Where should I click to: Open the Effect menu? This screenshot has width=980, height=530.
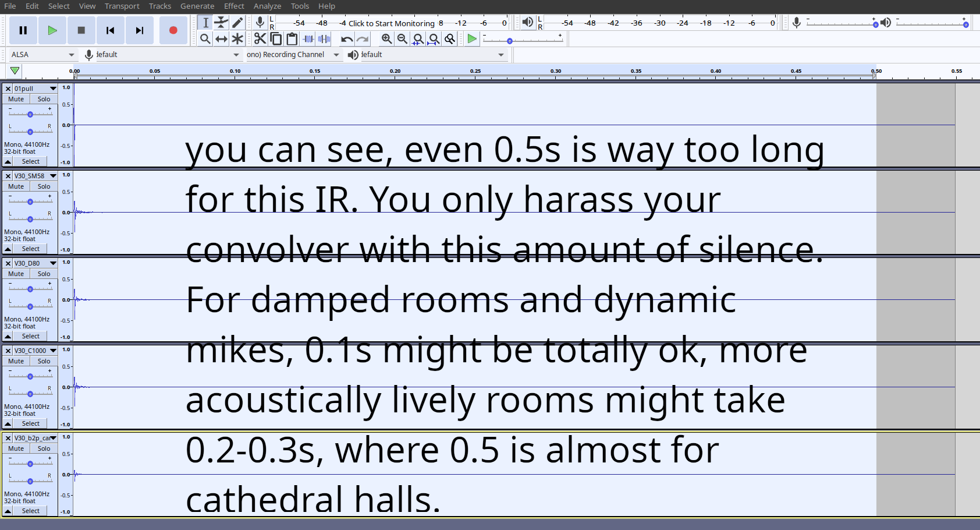234,6
